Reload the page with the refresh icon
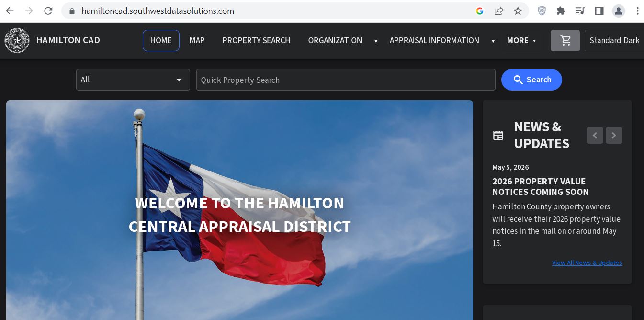This screenshot has width=644, height=320. (x=48, y=11)
